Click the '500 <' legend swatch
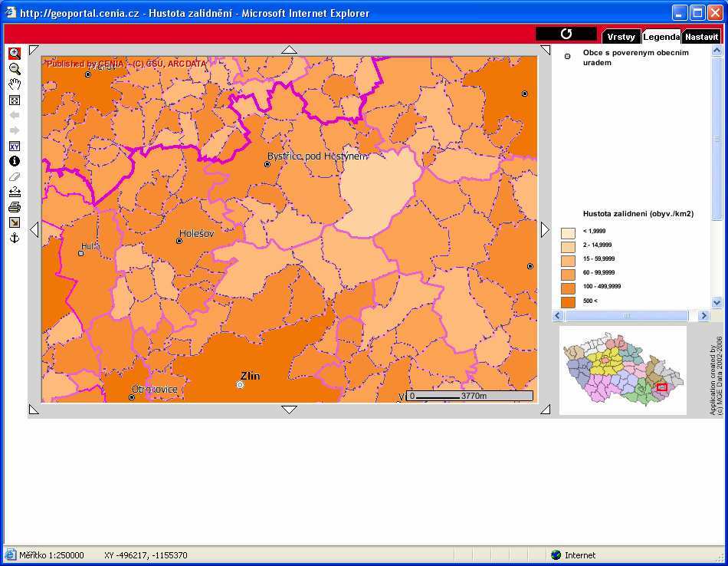The width and height of the screenshot is (728, 566). (x=568, y=302)
